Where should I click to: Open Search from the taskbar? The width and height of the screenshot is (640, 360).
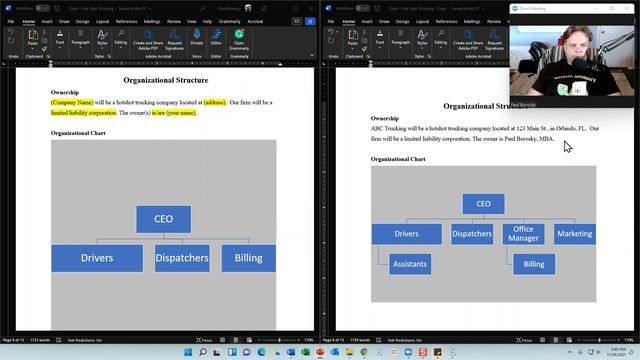pyautogui.click(x=203, y=352)
